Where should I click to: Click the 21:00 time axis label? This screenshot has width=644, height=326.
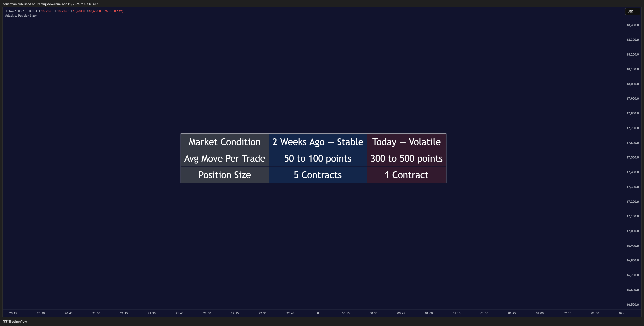[96, 313]
